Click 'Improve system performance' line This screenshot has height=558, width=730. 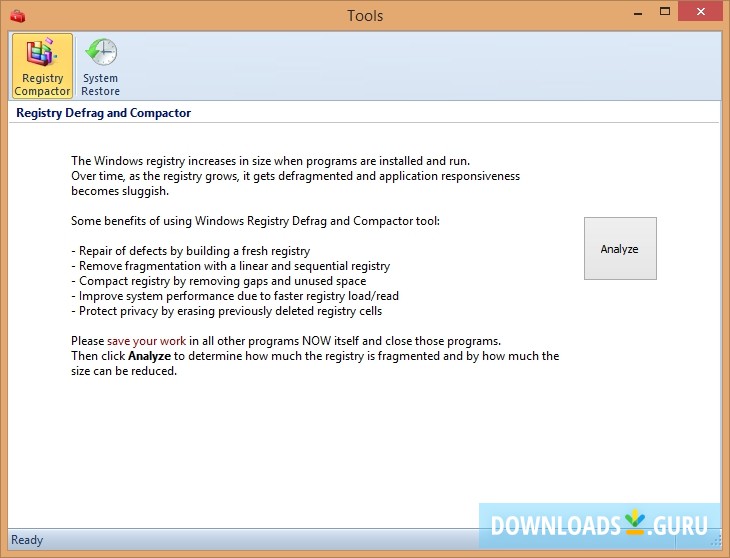pyautogui.click(x=235, y=296)
